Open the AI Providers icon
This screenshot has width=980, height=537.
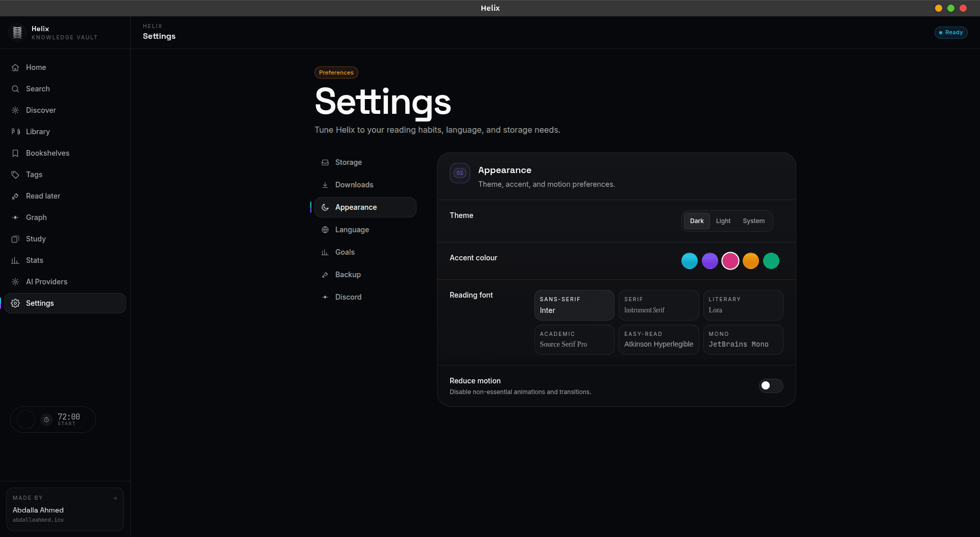(x=15, y=282)
